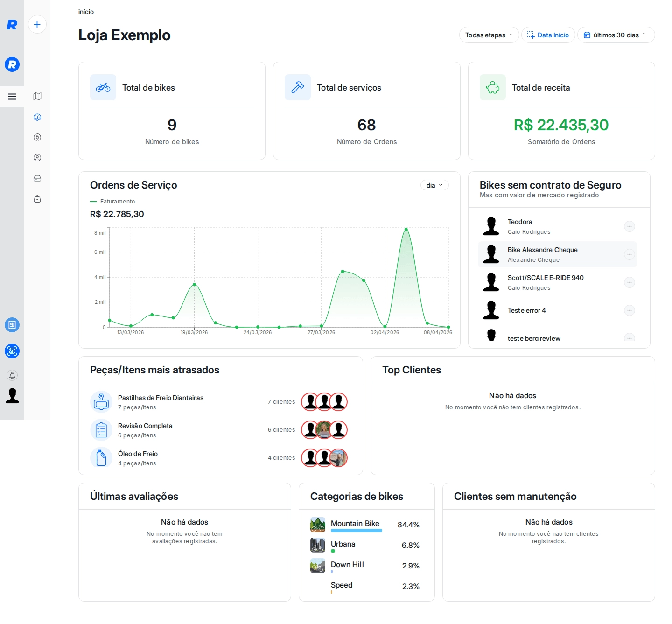672x624 pixels.
Task: Open the map icon in the sidebar
Action: (37, 97)
